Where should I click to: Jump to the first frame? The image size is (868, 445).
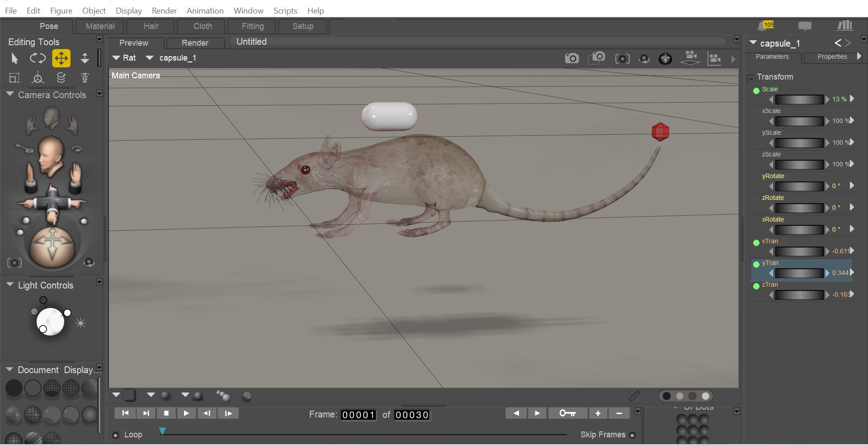pyautogui.click(x=125, y=413)
